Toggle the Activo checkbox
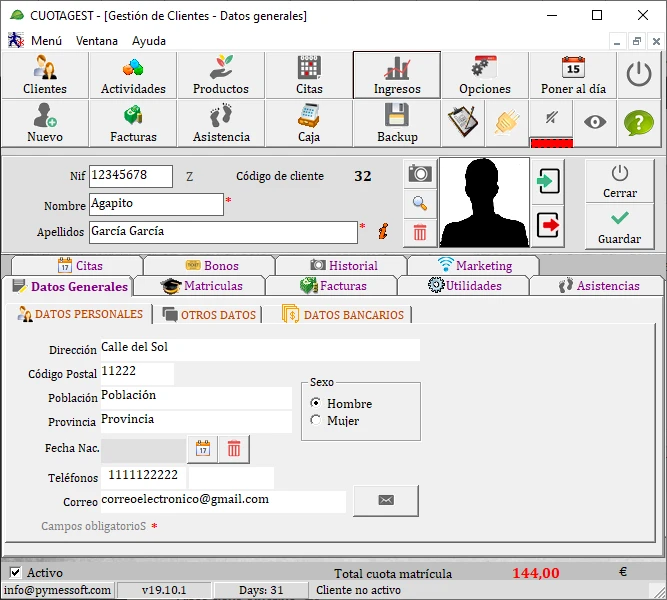 (x=15, y=573)
